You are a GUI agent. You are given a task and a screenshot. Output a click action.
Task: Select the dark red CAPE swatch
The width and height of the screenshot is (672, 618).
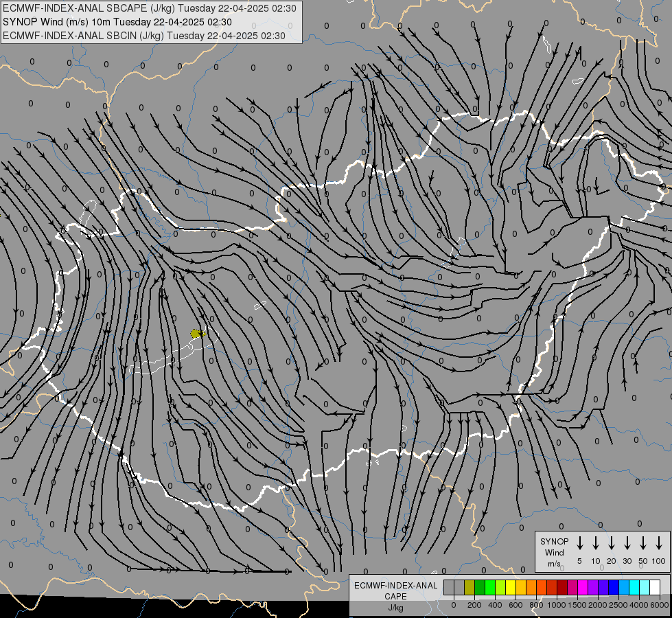coord(562,587)
